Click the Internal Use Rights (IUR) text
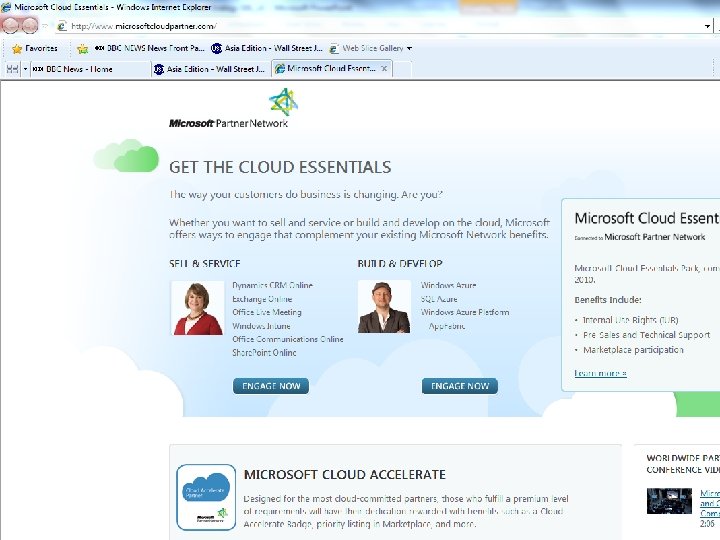The width and height of the screenshot is (720, 540). [630, 320]
